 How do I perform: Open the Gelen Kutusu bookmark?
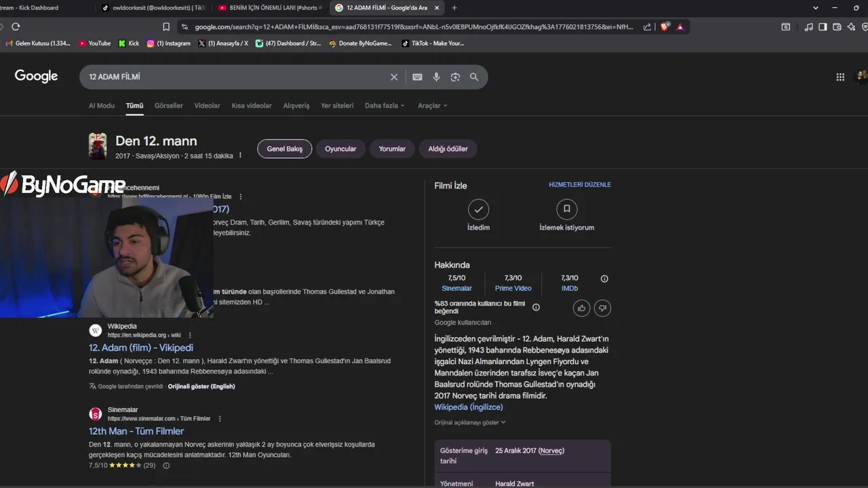(38, 43)
